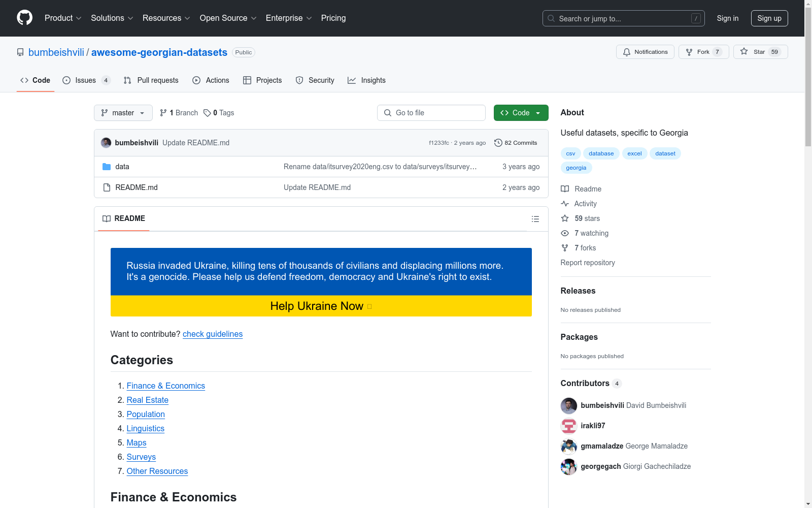
Task: Click the search magnifier icon in header
Action: pyautogui.click(x=551, y=18)
